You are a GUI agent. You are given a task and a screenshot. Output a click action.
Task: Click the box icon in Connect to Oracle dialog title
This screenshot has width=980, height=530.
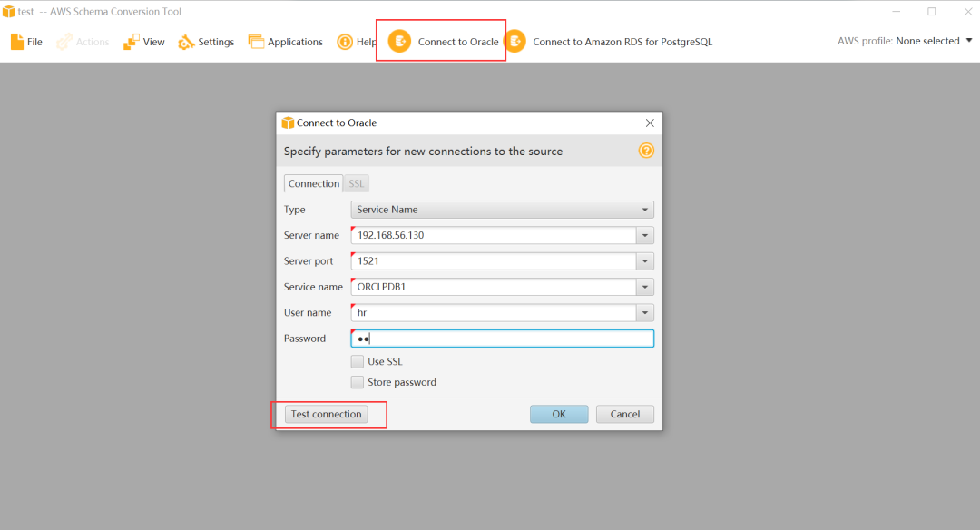pyautogui.click(x=289, y=123)
